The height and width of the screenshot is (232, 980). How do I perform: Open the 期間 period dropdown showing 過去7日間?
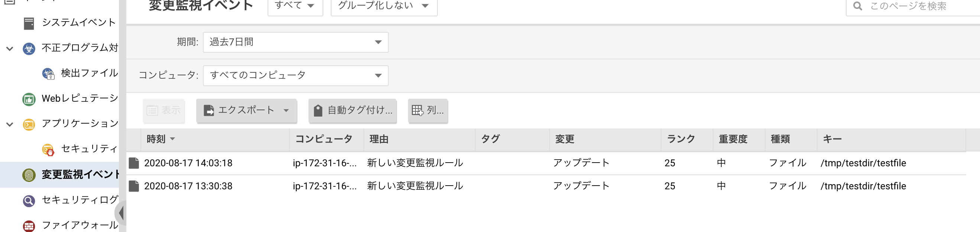coord(295,42)
